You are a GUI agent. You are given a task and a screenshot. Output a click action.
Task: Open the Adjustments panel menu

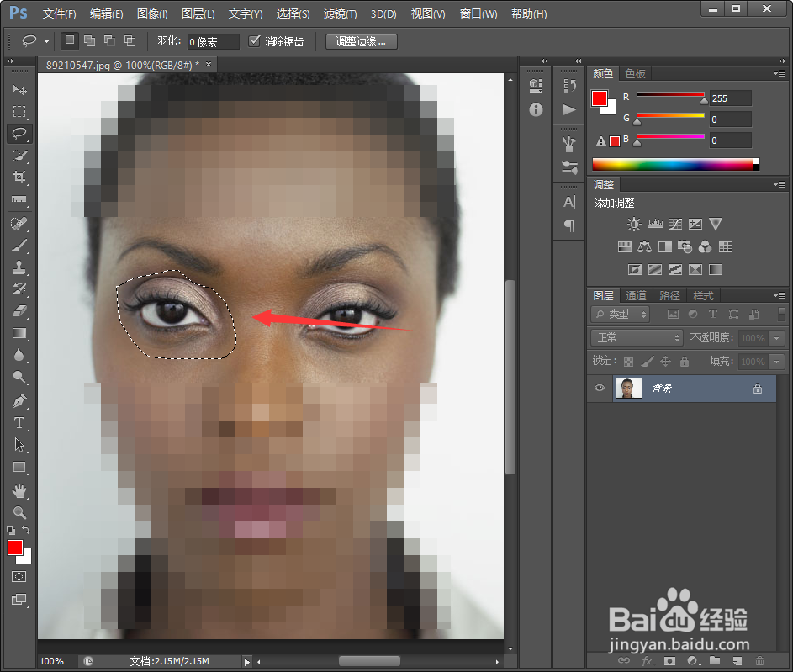pos(780,184)
